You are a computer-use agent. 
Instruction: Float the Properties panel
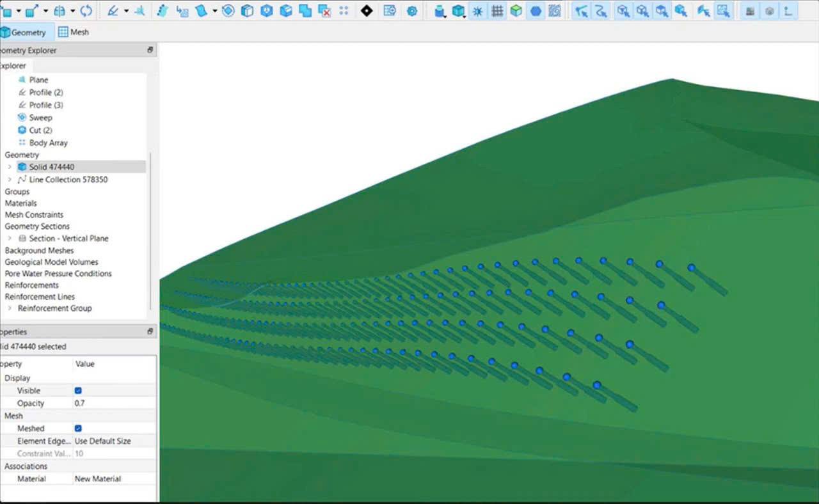[x=150, y=331]
